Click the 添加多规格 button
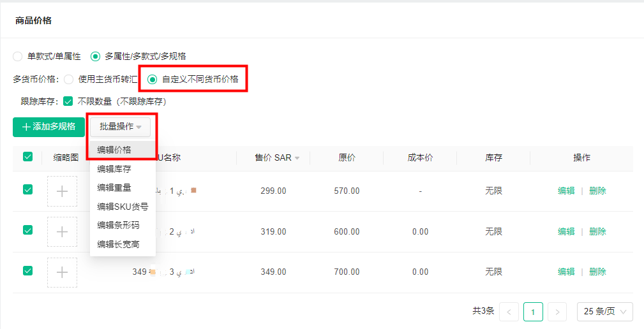This screenshot has width=644, height=329. click(49, 127)
